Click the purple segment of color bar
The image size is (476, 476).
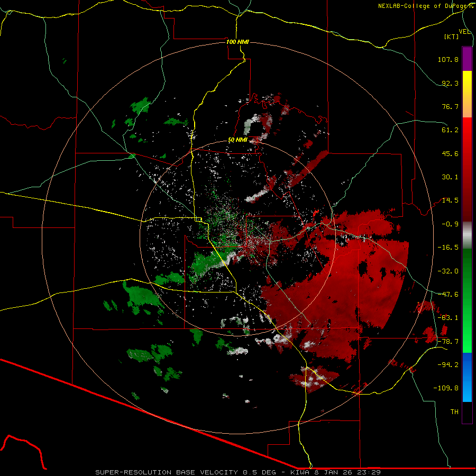[x=467, y=59]
